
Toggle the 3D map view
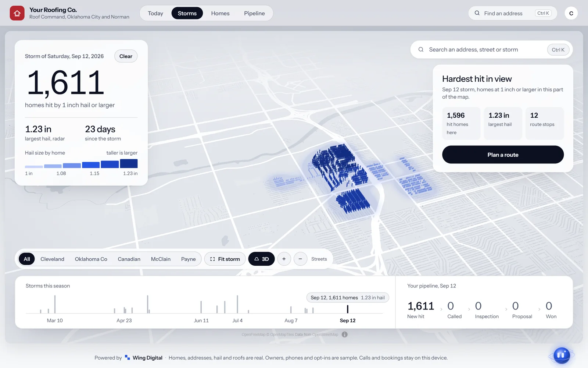[261, 259]
